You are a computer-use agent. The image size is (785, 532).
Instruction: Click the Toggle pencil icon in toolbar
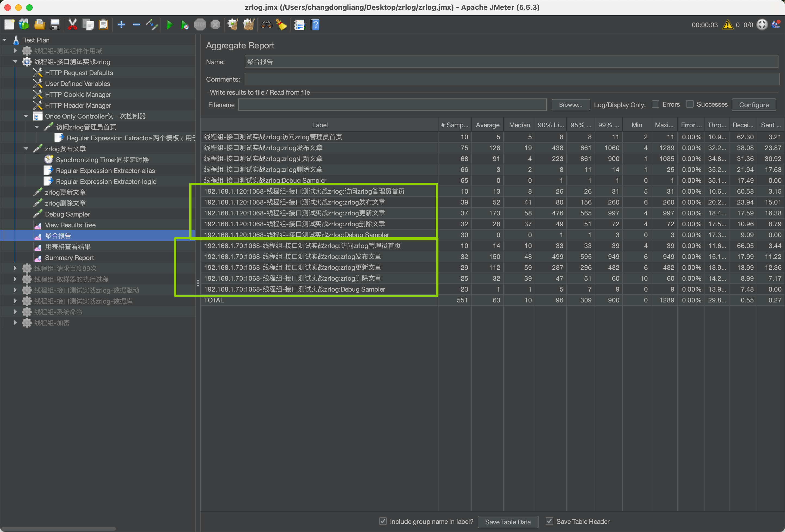click(x=152, y=25)
